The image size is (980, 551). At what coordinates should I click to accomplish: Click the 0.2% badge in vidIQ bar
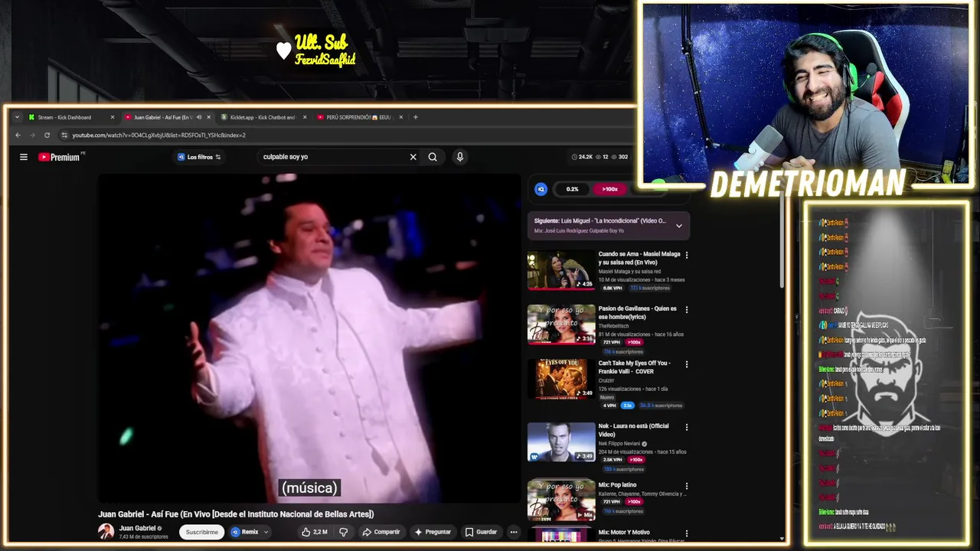[x=572, y=189]
